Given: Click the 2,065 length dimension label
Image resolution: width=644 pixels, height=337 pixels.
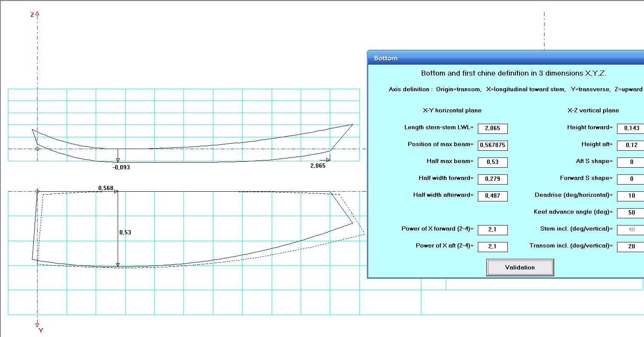Looking at the screenshot, I should pos(318,166).
